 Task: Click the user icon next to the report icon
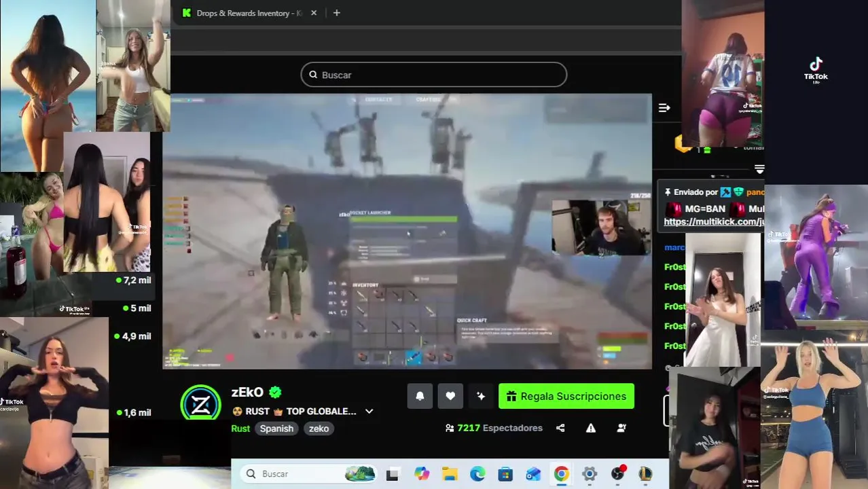621,428
